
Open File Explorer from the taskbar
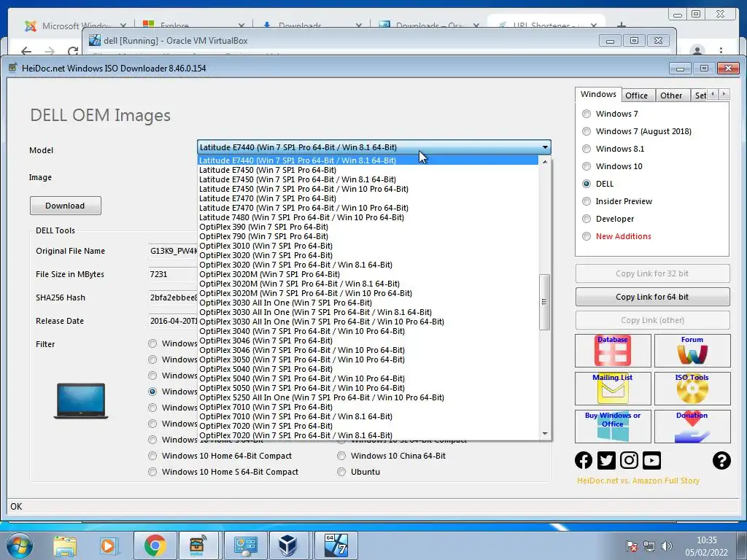[65, 545]
